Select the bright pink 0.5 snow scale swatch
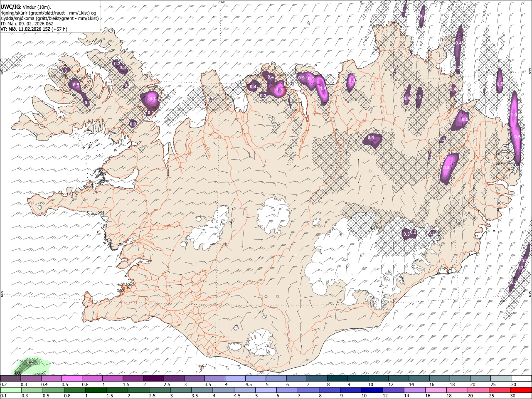The height and width of the screenshot is (399, 532). [72, 378]
